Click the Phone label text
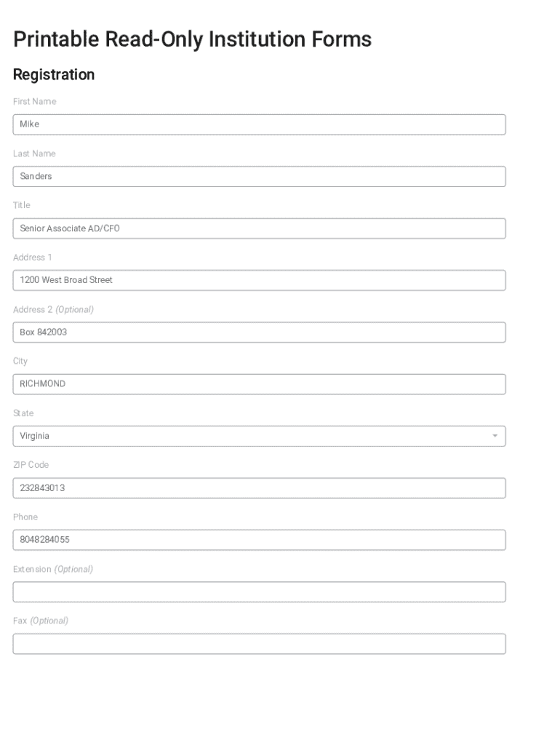 click(25, 517)
